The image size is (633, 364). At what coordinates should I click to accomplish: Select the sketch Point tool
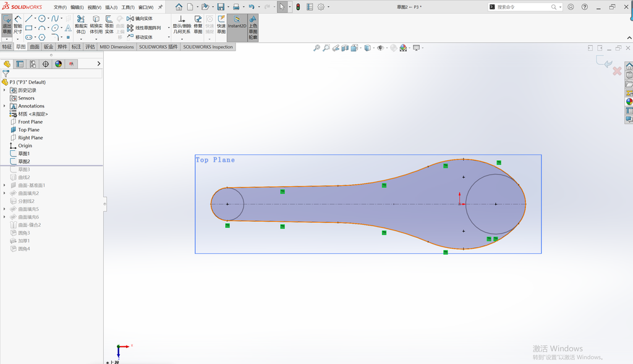68,37
